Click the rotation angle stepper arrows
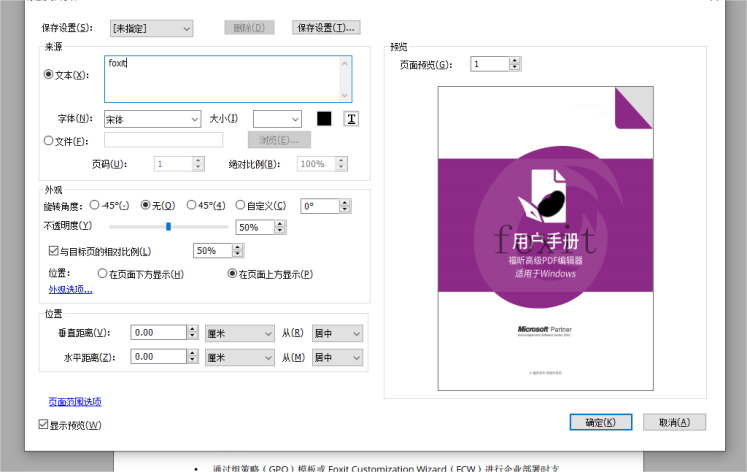 pos(345,206)
